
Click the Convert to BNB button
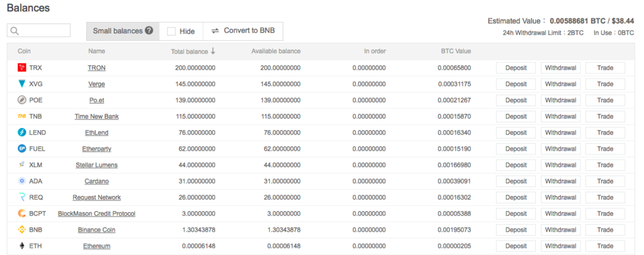coord(243,31)
